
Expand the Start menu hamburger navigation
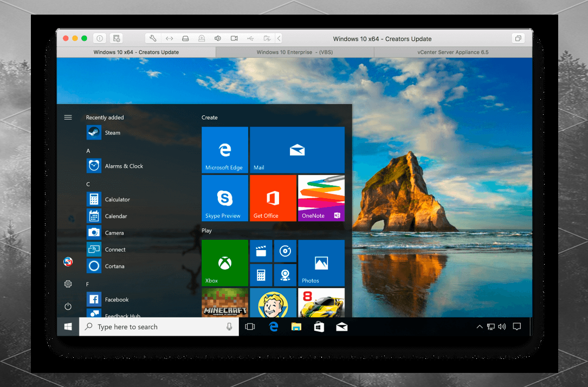click(68, 117)
